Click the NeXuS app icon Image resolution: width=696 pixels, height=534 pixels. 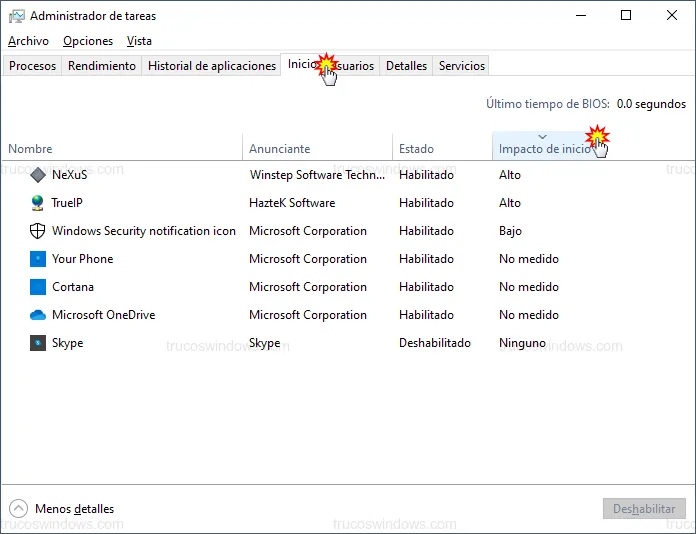[38, 175]
